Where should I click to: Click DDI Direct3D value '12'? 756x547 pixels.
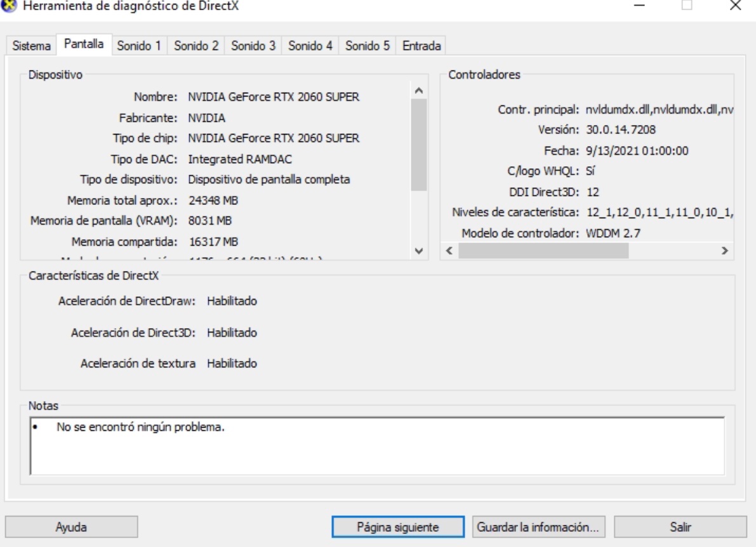[x=593, y=192]
